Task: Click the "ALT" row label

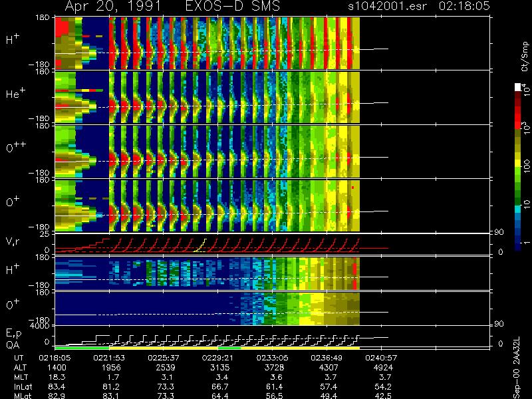Action: coord(21,368)
